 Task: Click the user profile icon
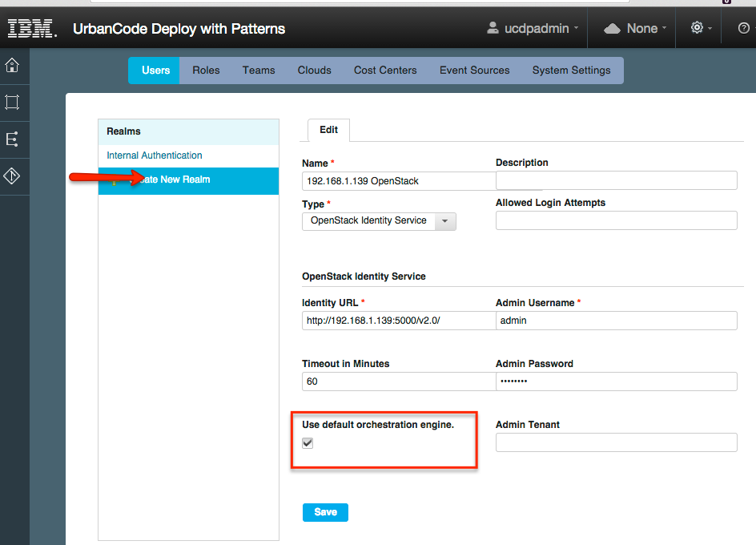(x=493, y=28)
